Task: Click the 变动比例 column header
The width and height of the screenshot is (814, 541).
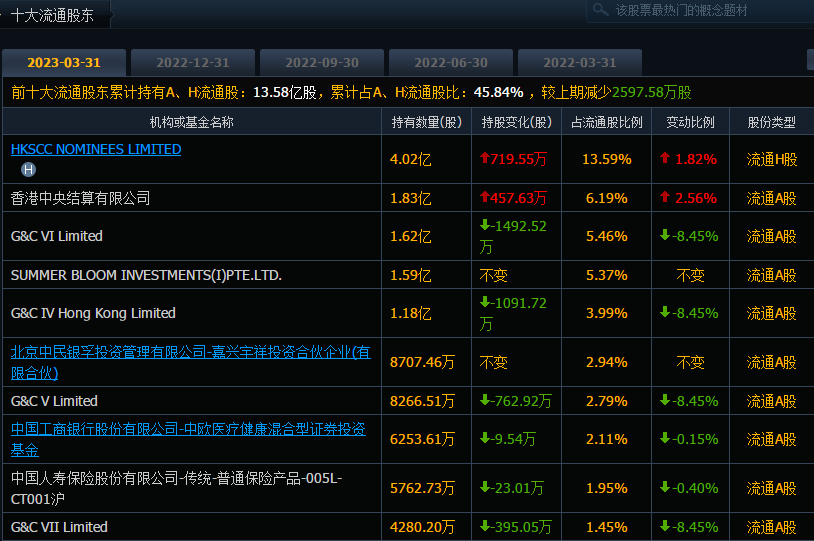Action: click(690, 122)
